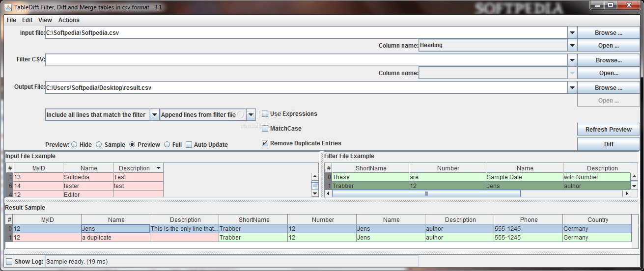This screenshot has width=644, height=271.
Task: Select the Full preview radio button
Action: tap(167, 145)
